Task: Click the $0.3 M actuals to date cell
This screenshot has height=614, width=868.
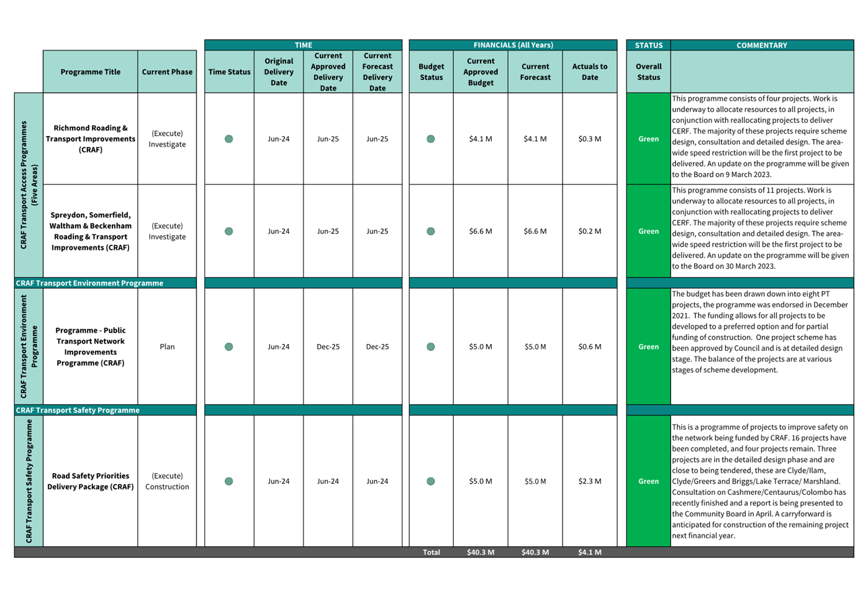Action: click(590, 139)
